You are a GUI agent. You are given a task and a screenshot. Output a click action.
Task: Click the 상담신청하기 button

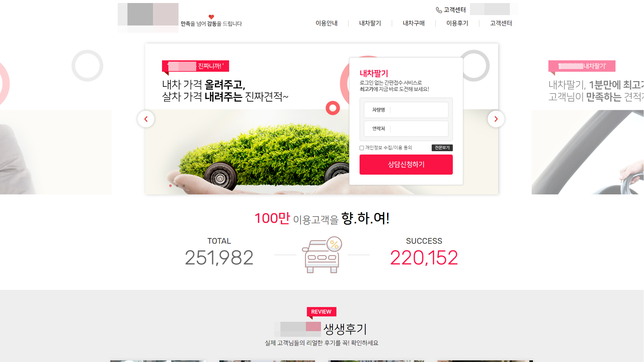406,165
